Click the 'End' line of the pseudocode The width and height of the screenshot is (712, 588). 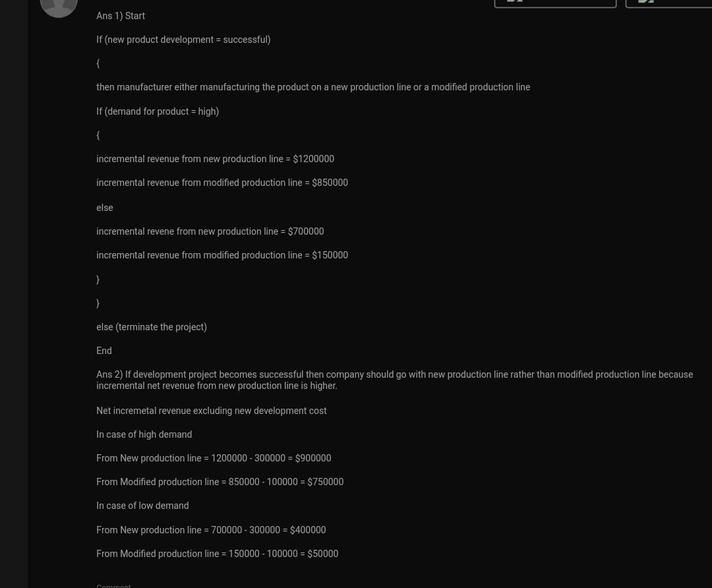click(x=104, y=351)
